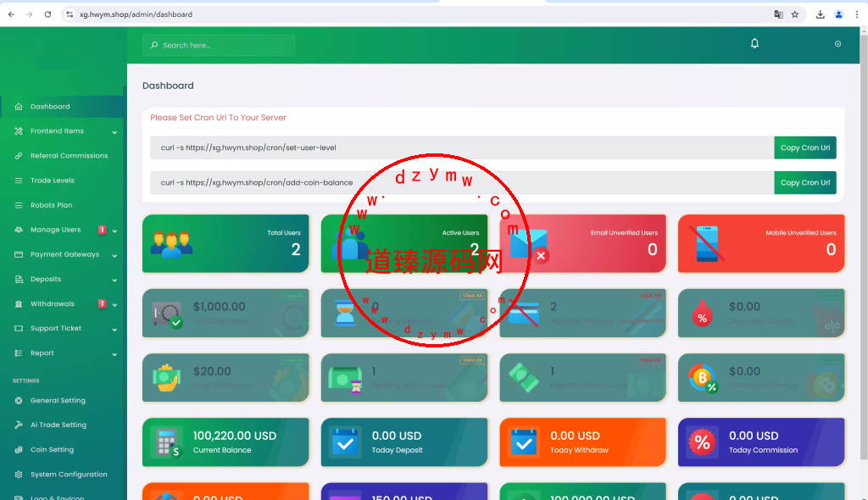Click the System Configuration cog icon
The image size is (868, 500).
(x=19, y=475)
